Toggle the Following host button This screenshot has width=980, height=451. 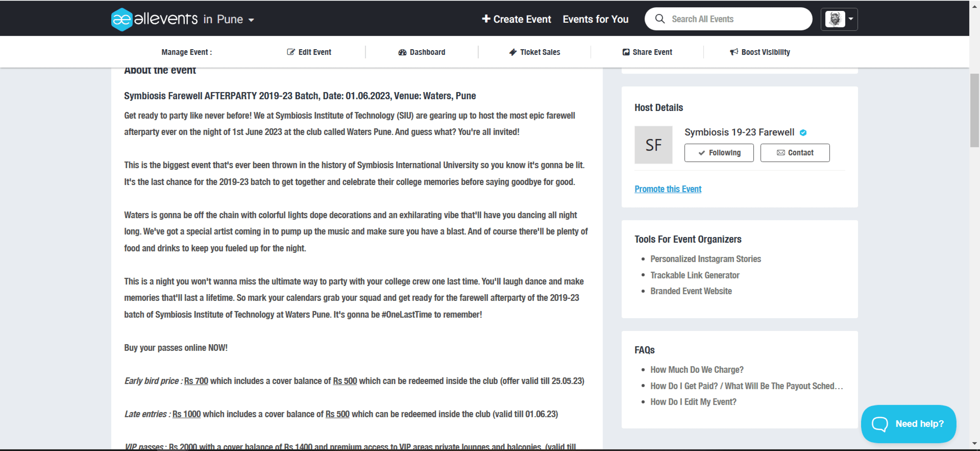[x=719, y=153]
